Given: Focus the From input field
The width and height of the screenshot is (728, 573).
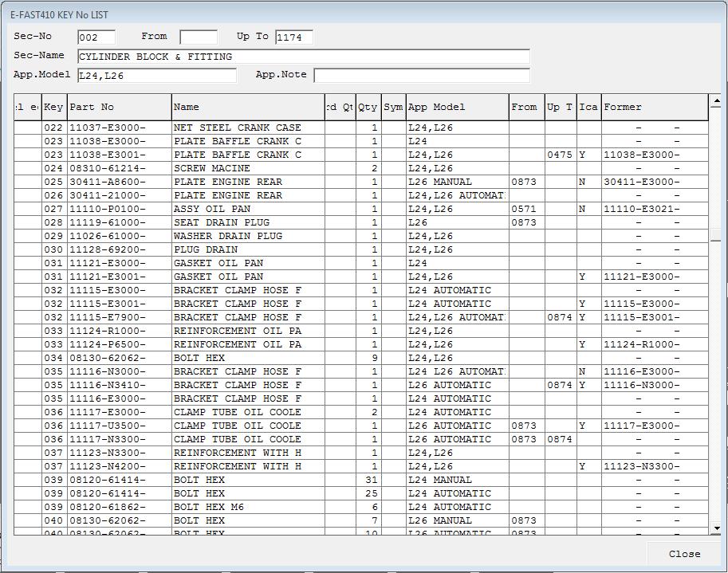Looking at the screenshot, I should click(199, 37).
